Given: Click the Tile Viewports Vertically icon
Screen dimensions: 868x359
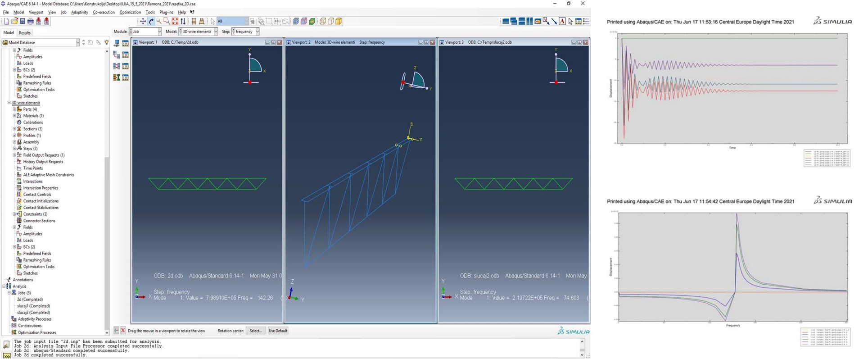Looking at the screenshot, I should click(x=529, y=21).
